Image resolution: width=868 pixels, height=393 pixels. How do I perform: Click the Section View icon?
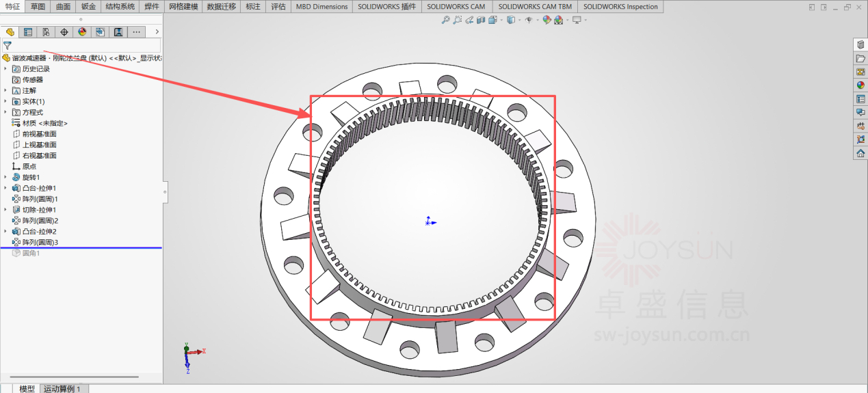[481, 21]
